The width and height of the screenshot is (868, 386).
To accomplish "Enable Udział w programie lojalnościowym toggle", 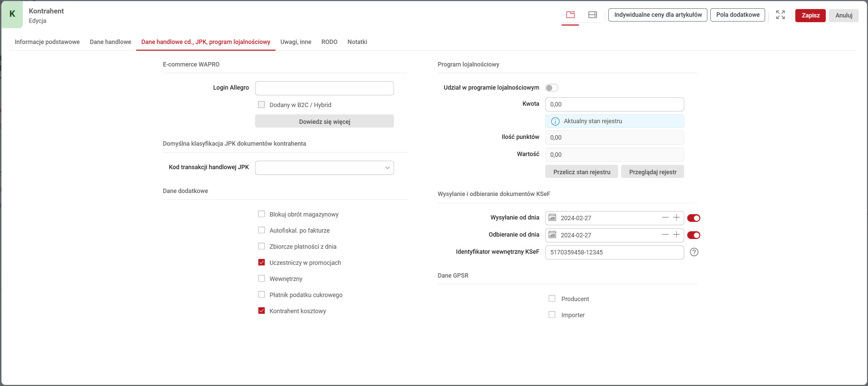I will point(551,88).
